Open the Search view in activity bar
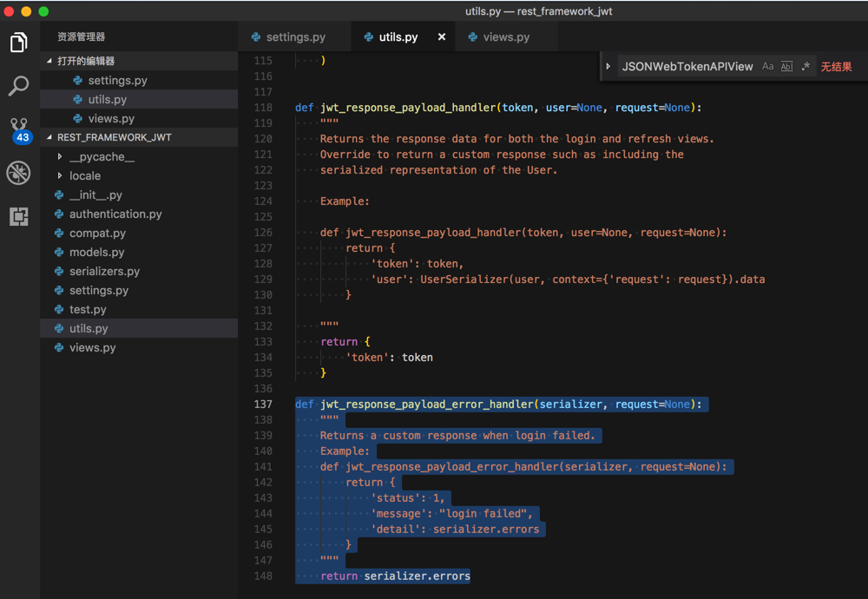This screenshot has width=868, height=599. point(18,85)
